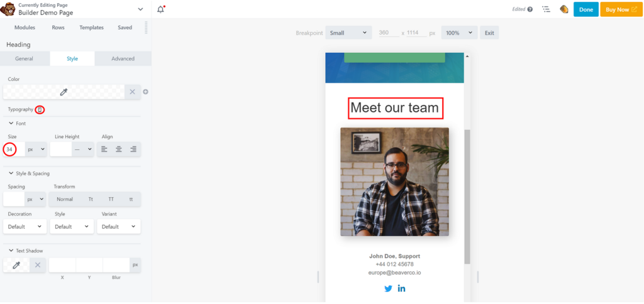Exit responsive editing mode
Viewport: 644px width, 304px height.
click(489, 33)
